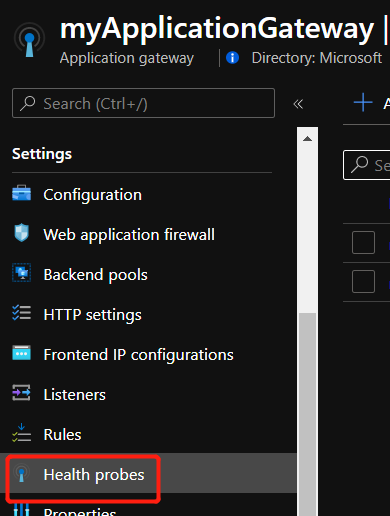Tick the second row checkbox
This screenshot has height=516, width=390.
tap(363, 281)
